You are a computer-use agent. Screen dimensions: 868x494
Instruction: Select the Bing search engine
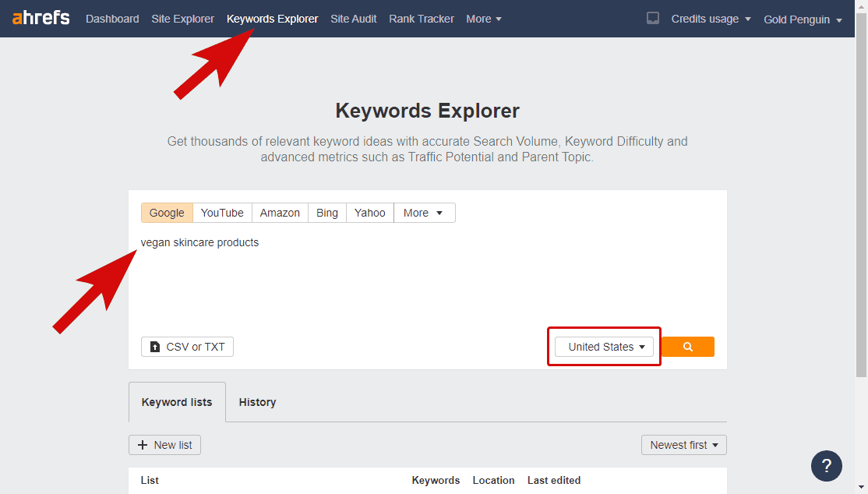coord(327,213)
